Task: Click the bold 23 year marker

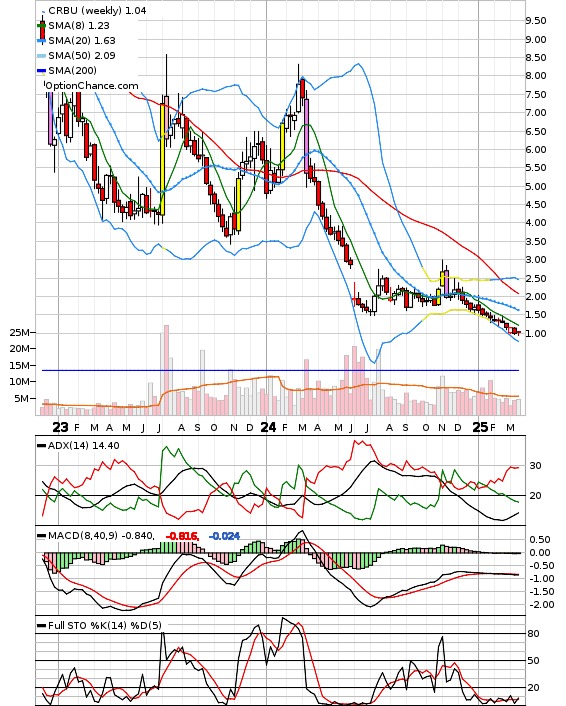Action: coord(60,427)
